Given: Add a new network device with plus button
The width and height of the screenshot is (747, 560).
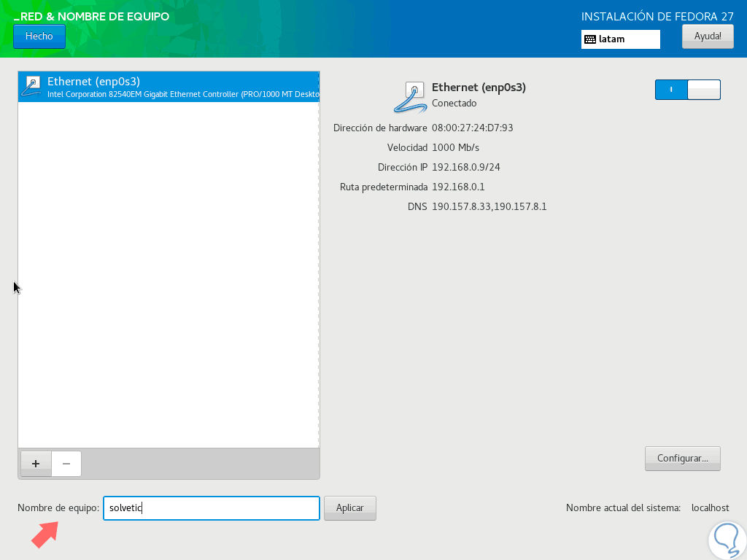Looking at the screenshot, I should [36, 463].
